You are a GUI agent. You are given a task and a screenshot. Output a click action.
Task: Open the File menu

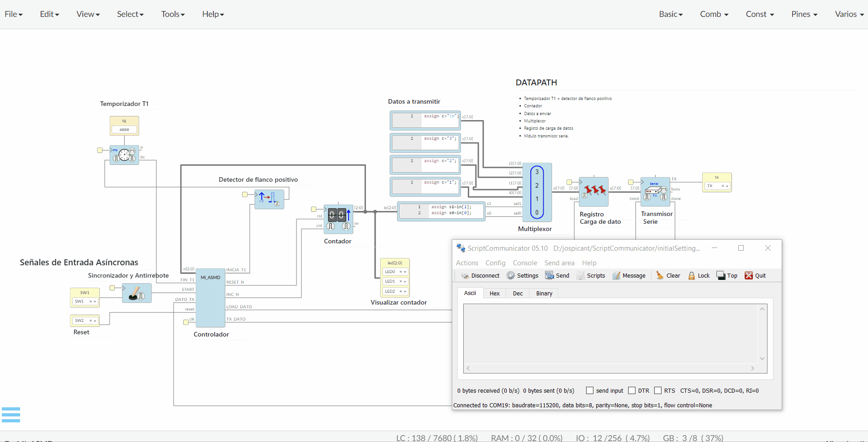click(x=14, y=14)
